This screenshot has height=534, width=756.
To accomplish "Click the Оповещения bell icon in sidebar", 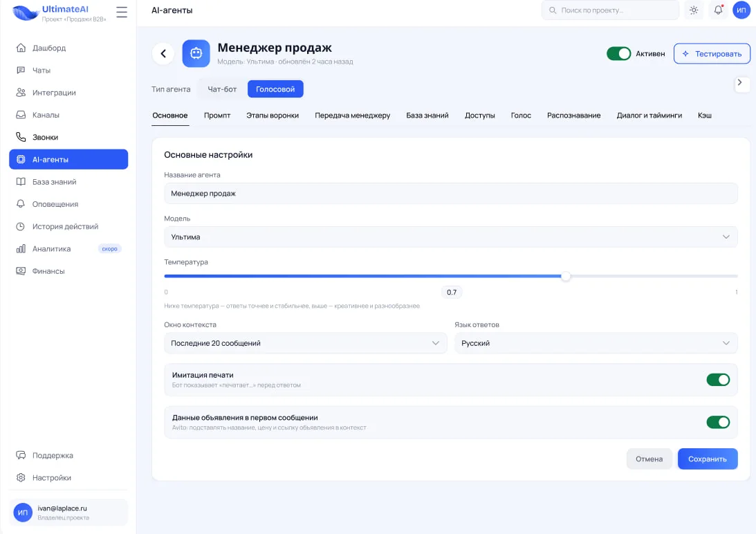I will (x=21, y=204).
